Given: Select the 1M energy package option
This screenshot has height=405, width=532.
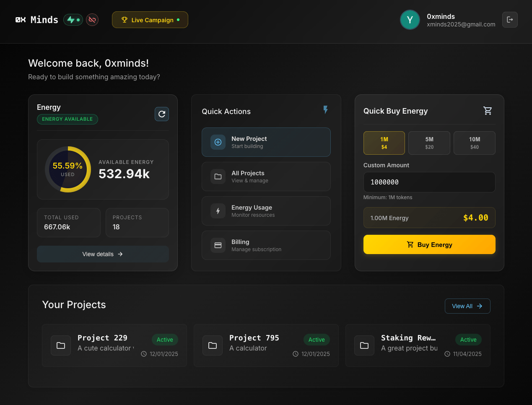Looking at the screenshot, I should pyautogui.click(x=384, y=143).
